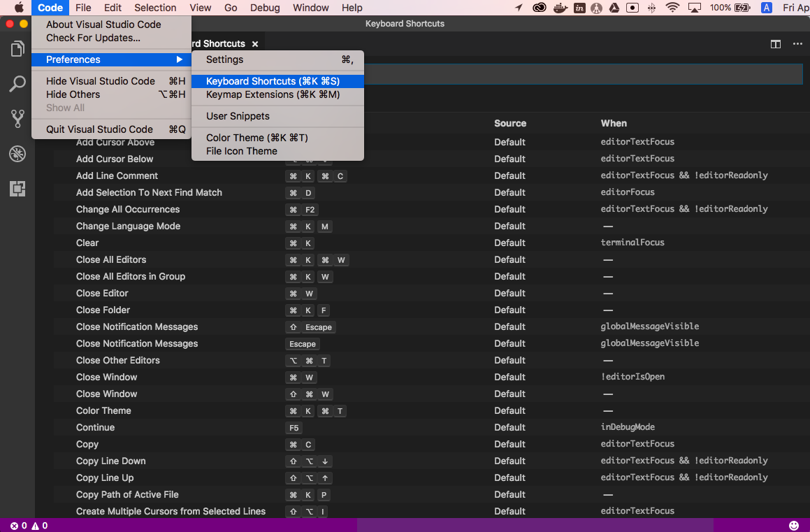Image resolution: width=810 pixels, height=532 pixels.
Task: Click the Docker whale menu bar icon
Action: (560, 7)
